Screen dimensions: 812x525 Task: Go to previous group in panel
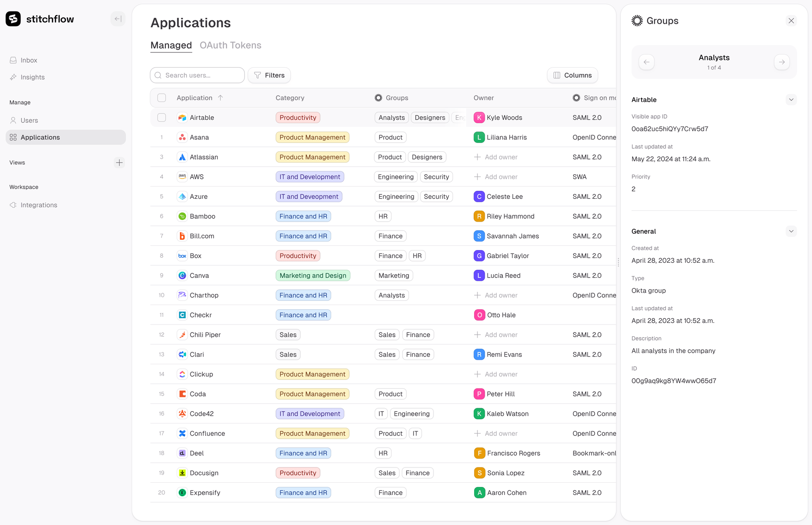tap(646, 62)
